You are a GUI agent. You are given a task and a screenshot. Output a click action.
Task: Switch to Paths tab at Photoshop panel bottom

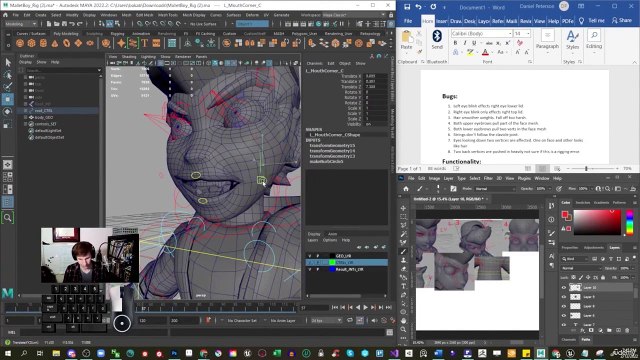(586, 340)
